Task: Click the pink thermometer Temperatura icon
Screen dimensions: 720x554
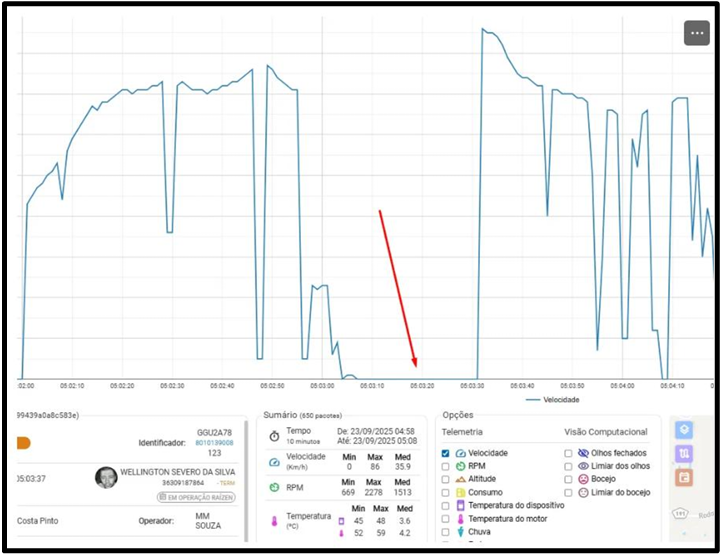Action: pyautogui.click(x=274, y=520)
